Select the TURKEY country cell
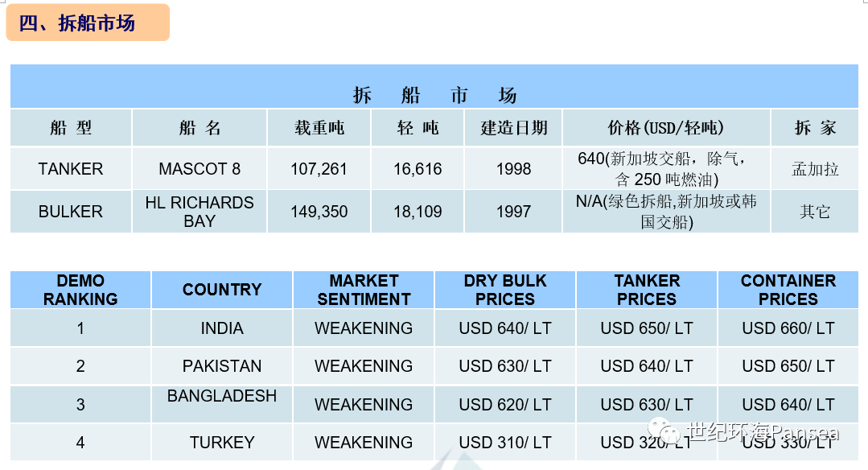Image resolution: width=868 pixels, height=470 pixels. click(x=222, y=443)
